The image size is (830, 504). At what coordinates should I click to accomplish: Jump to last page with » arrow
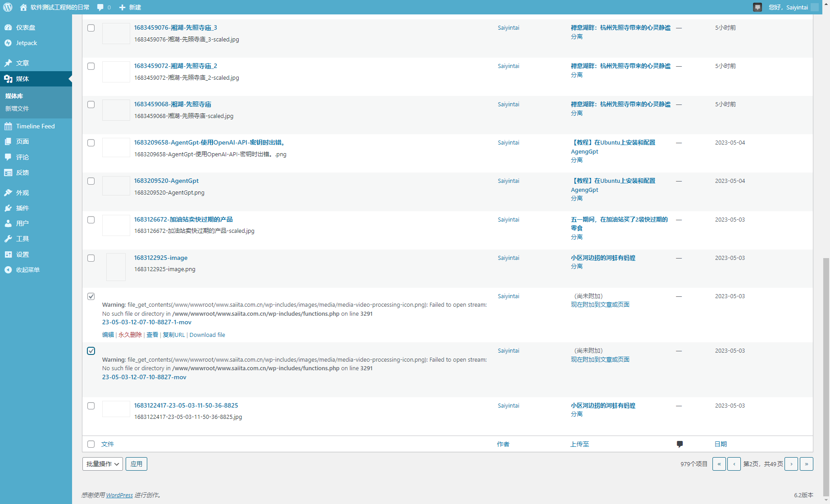[806, 464]
